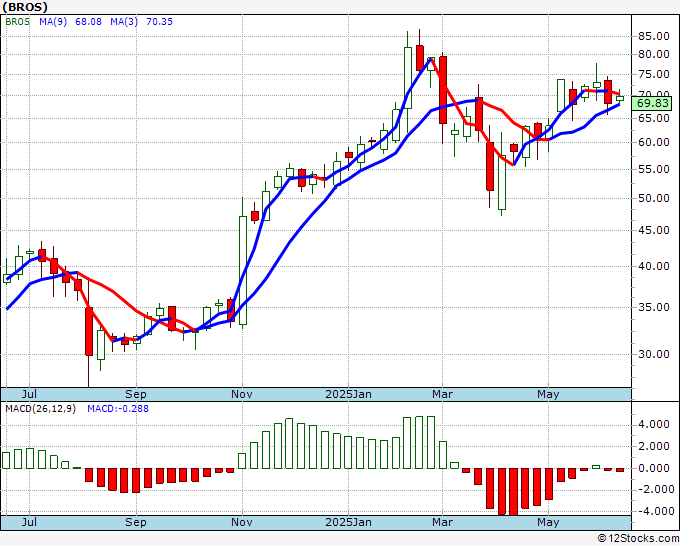Click Nov on the MACD panel time axis

click(x=242, y=522)
